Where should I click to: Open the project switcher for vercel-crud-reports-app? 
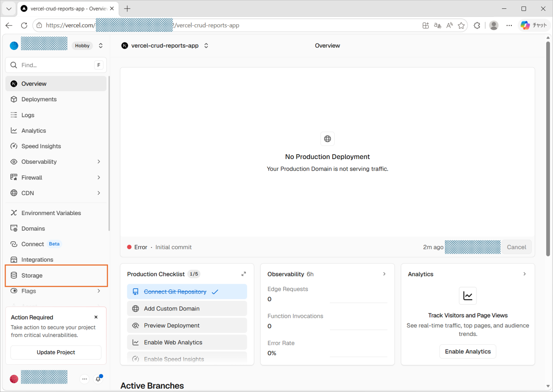206,46
